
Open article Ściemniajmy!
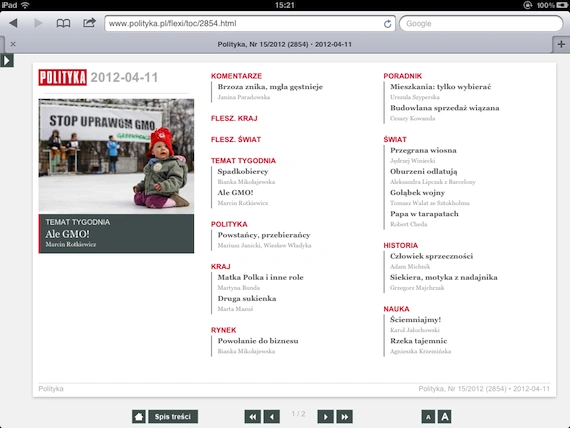(415, 320)
